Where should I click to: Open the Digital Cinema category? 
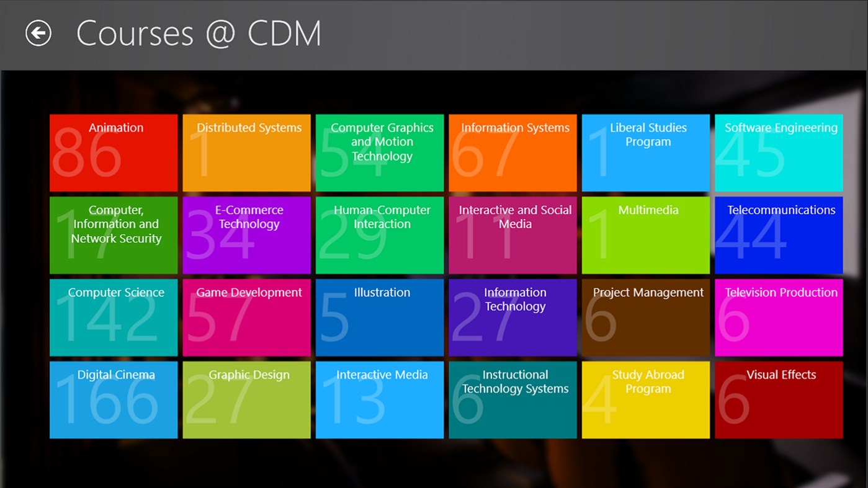(113, 400)
